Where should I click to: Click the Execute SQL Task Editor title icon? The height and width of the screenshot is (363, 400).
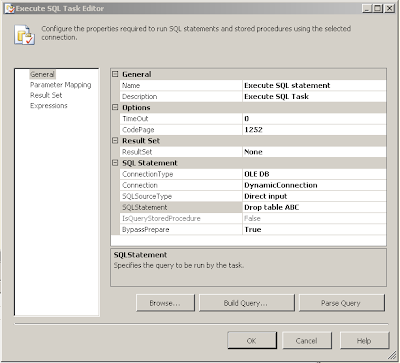coord(10,8)
